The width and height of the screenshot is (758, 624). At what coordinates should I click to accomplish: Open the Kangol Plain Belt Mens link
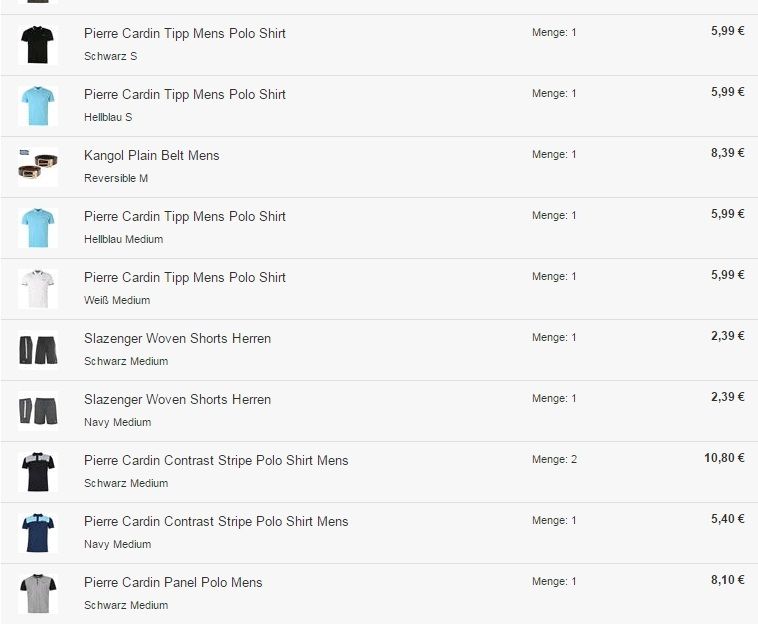[151, 155]
